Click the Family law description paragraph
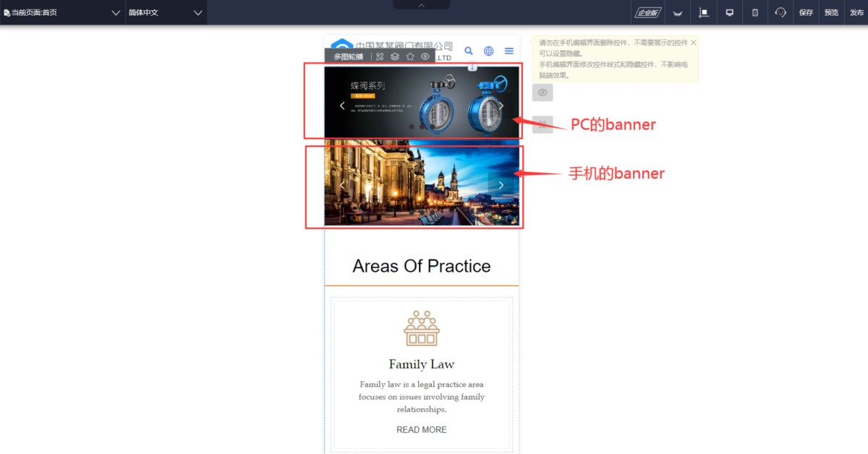 coord(422,397)
